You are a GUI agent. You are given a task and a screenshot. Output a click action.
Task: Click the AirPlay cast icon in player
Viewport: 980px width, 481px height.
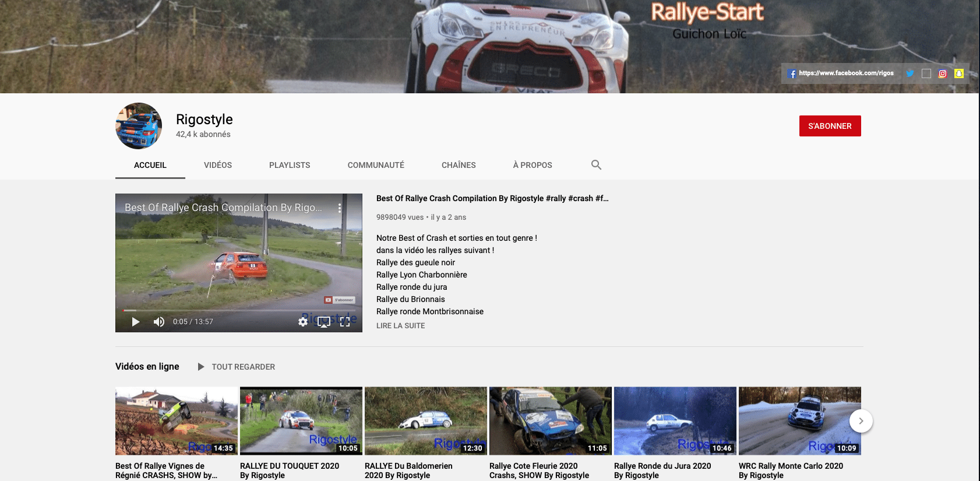click(324, 322)
